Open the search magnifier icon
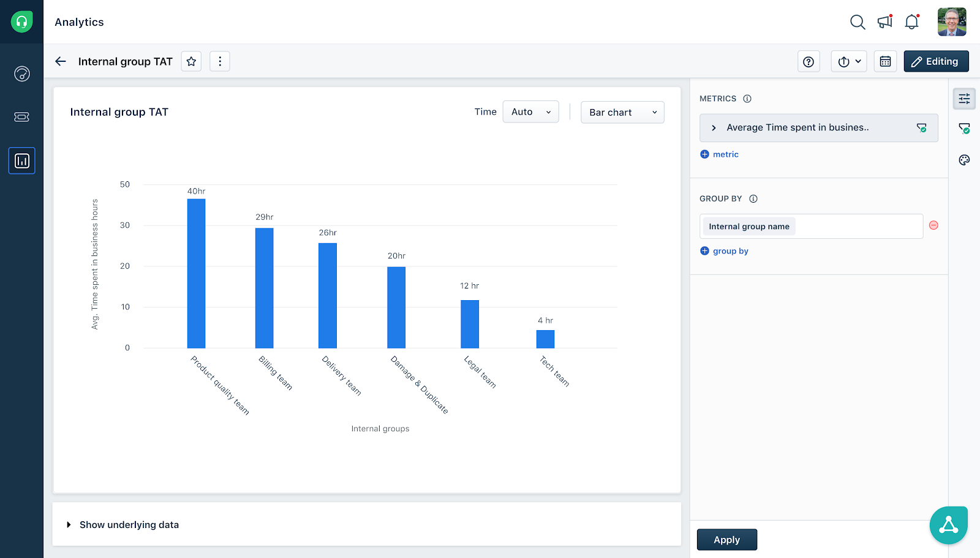The width and height of the screenshot is (980, 558). (x=858, y=21)
